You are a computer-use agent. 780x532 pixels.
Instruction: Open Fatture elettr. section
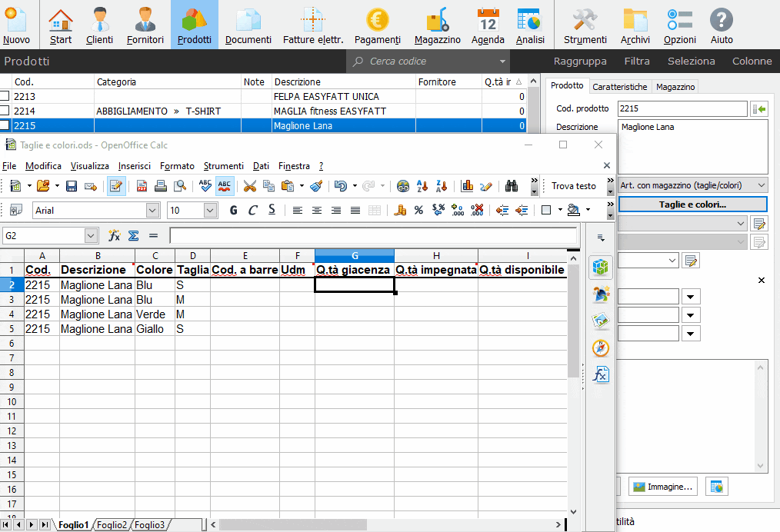click(313, 25)
